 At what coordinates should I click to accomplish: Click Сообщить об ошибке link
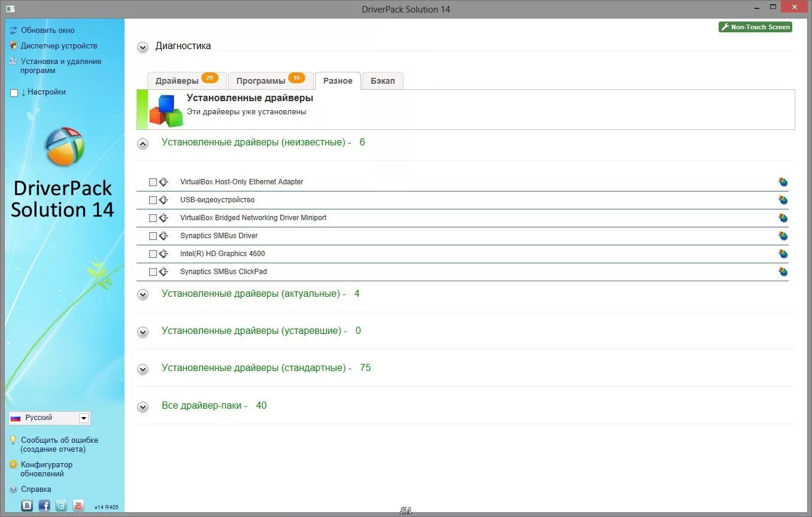pos(59,445)
